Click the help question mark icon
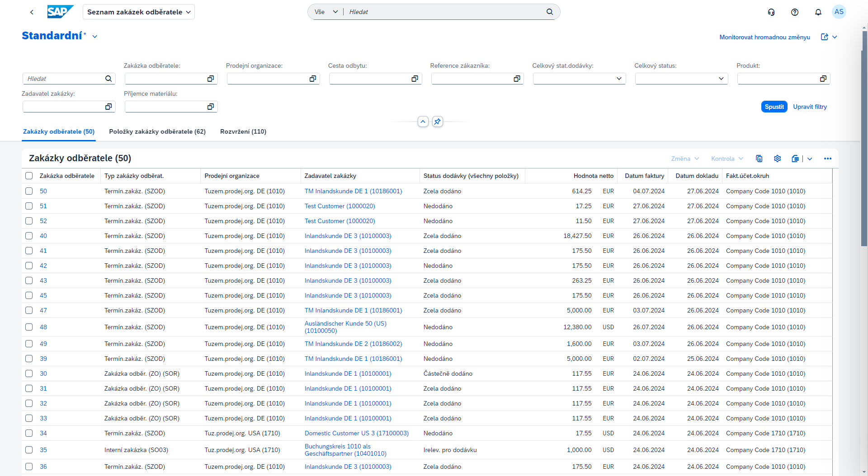The image size is (868, 476). tap(795, 12)
